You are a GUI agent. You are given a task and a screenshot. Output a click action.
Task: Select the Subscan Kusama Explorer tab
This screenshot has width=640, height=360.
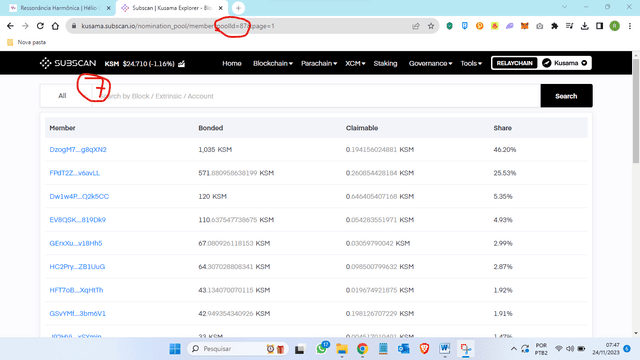coord(171,8)
